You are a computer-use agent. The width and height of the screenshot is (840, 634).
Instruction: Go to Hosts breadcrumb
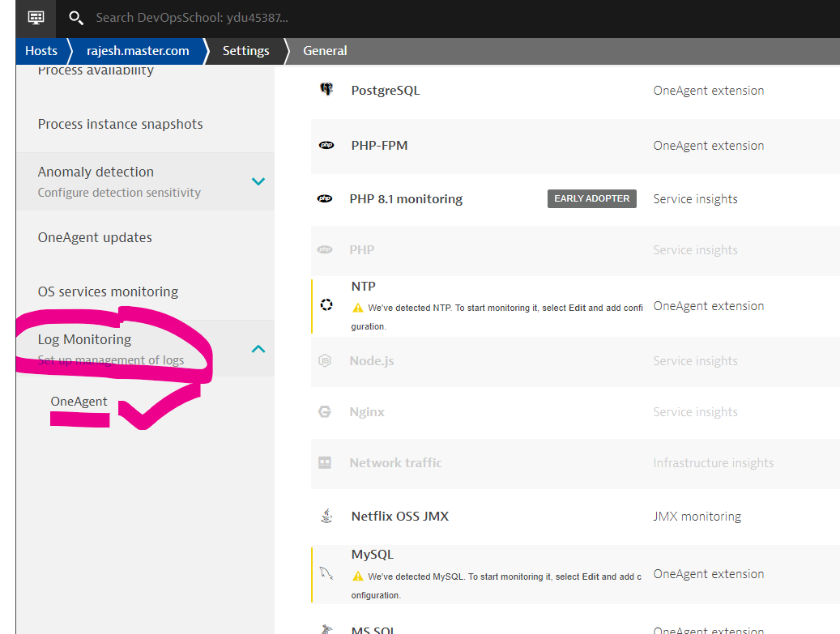[41, 51]
